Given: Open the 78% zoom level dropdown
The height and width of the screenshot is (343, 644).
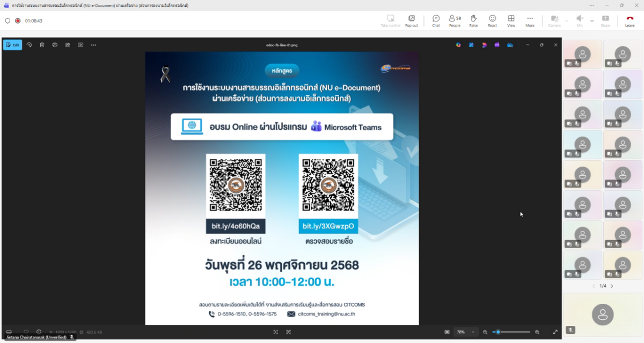Looking at the screenshot, I should click(x=465, y=332).
